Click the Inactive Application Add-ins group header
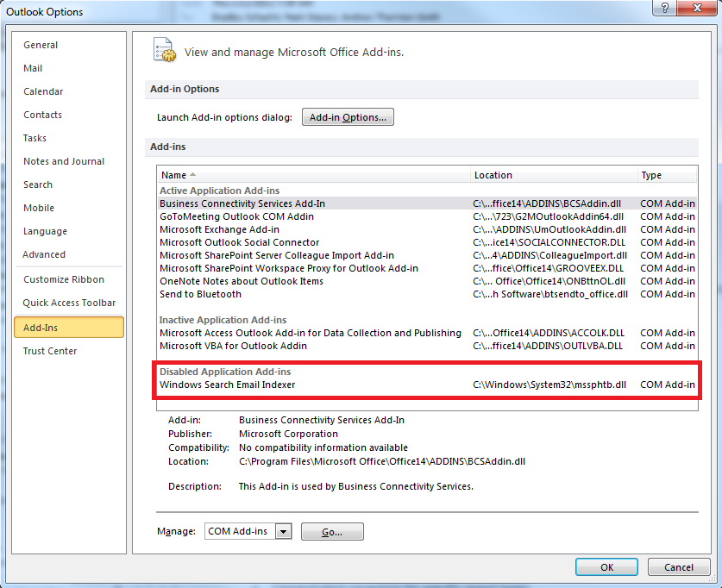Screen dimensions: 722x588 click(223, 320)
